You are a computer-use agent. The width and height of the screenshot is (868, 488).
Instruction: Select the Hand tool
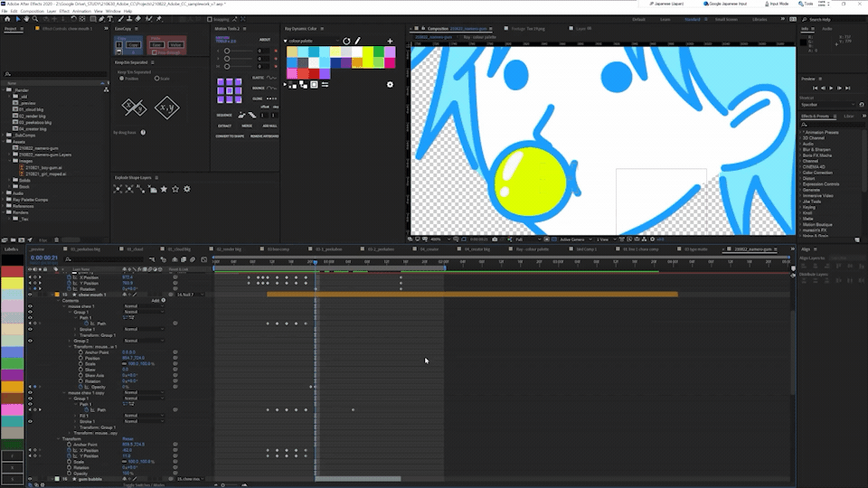[26, 19]
